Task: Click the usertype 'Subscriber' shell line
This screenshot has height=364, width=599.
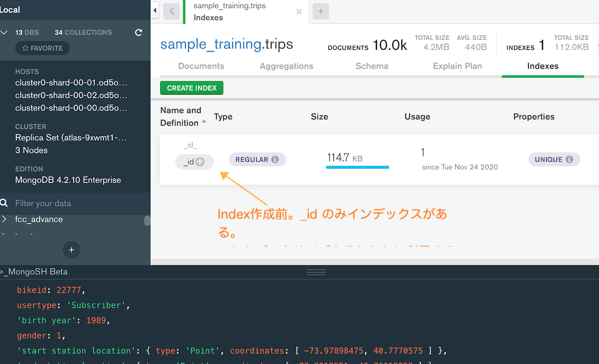Action: (74, 305)
